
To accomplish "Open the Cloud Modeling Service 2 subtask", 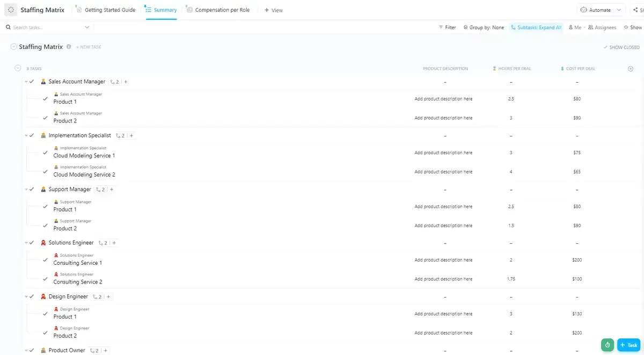I will tap(84, 175).
